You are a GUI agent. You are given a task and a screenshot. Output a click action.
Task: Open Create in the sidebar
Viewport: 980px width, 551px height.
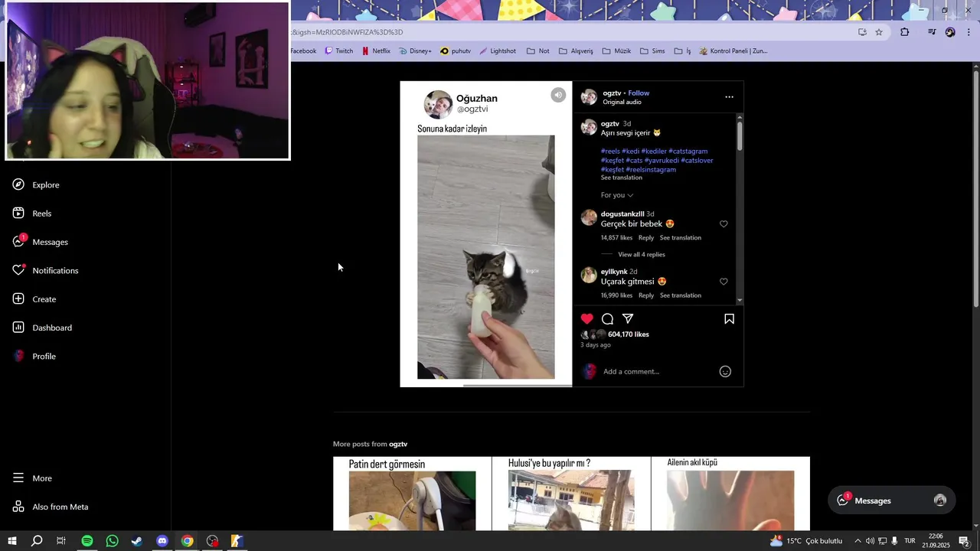34,299
